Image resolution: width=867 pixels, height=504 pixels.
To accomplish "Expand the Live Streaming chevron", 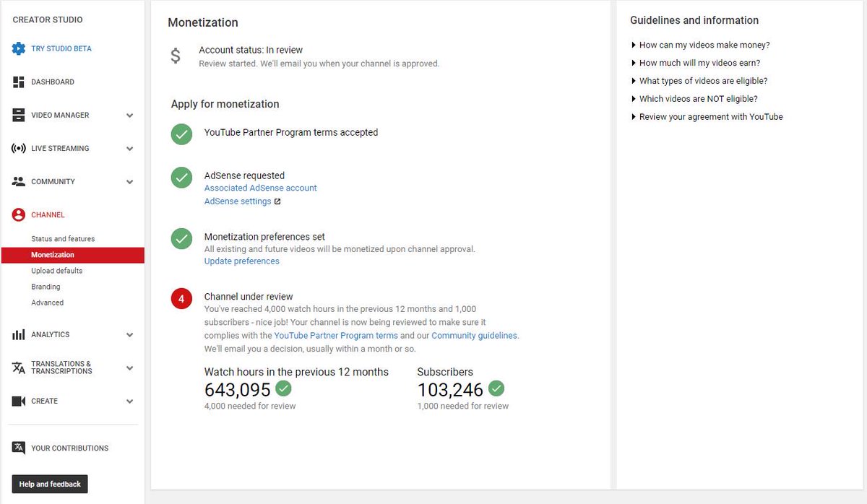I will (130, 149).
